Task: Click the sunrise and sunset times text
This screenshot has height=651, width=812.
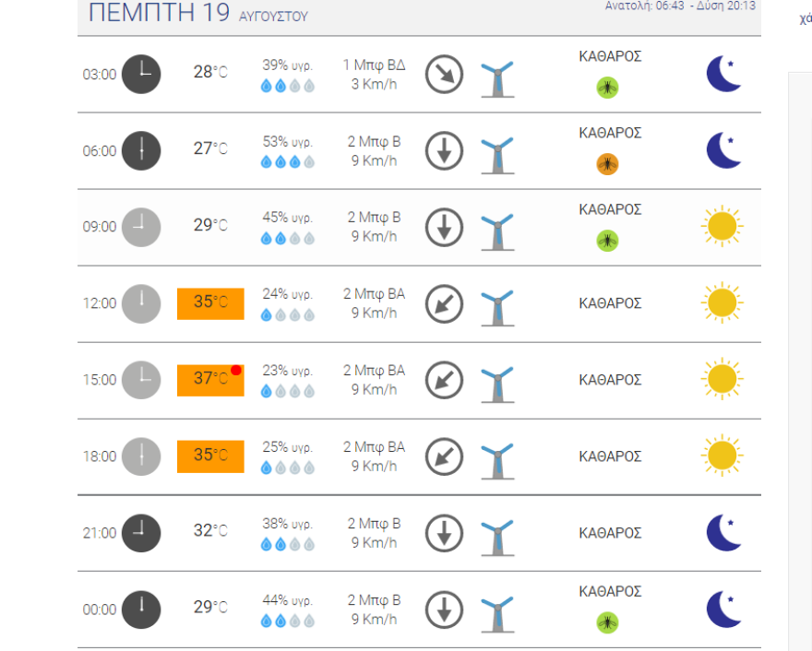Action: tap(680, 6)
